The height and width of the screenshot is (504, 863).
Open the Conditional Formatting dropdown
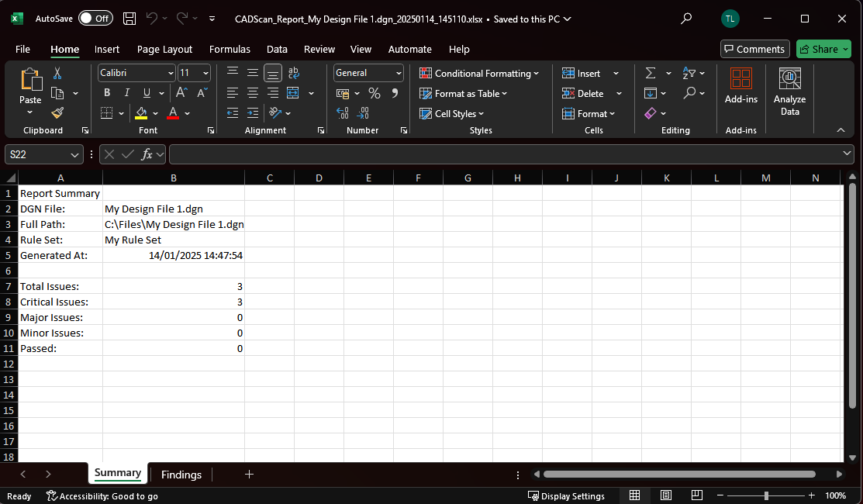(x=480, y=73)
